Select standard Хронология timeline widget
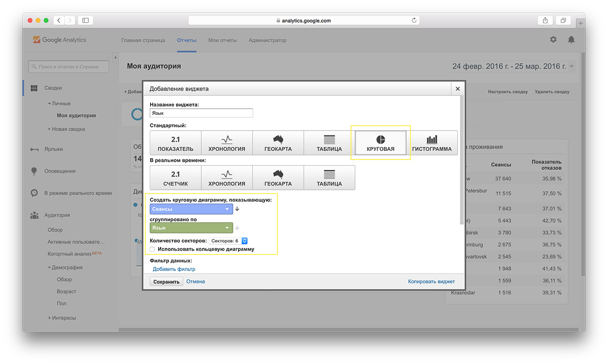This screenshot has width=608, height=364. tap(227, 143)
